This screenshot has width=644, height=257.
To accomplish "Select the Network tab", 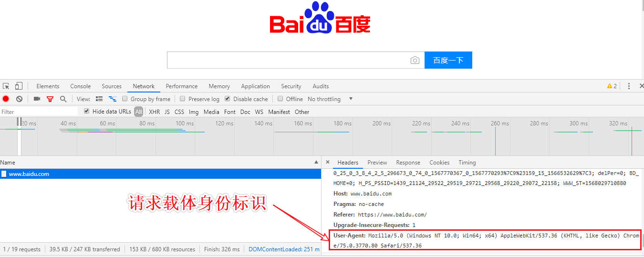I will click(144, 86).
